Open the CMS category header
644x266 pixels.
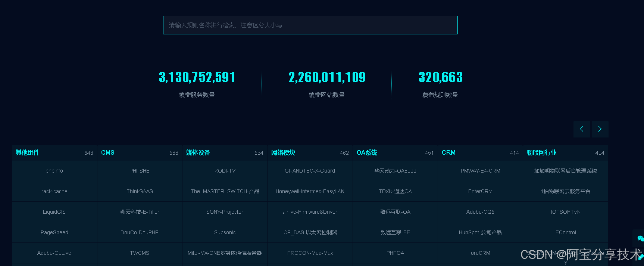pyautogui.click(x=140, y=152)
